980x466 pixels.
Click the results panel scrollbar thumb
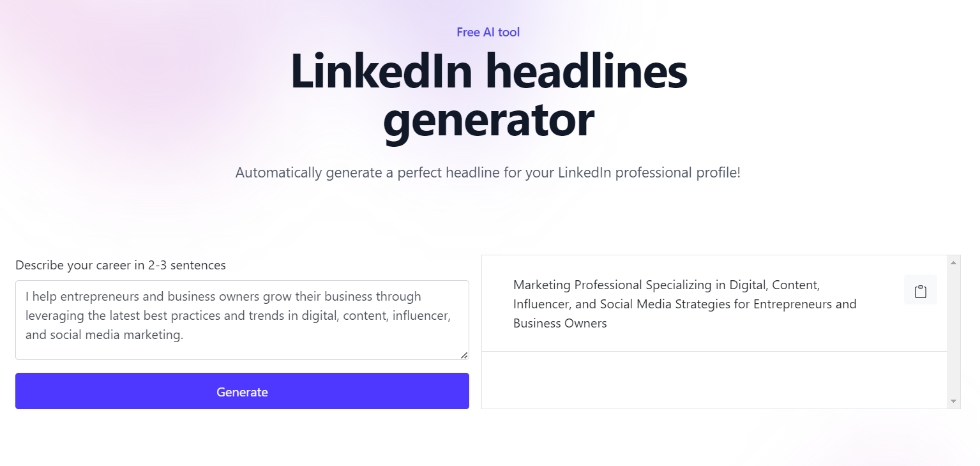coord(952,306)
